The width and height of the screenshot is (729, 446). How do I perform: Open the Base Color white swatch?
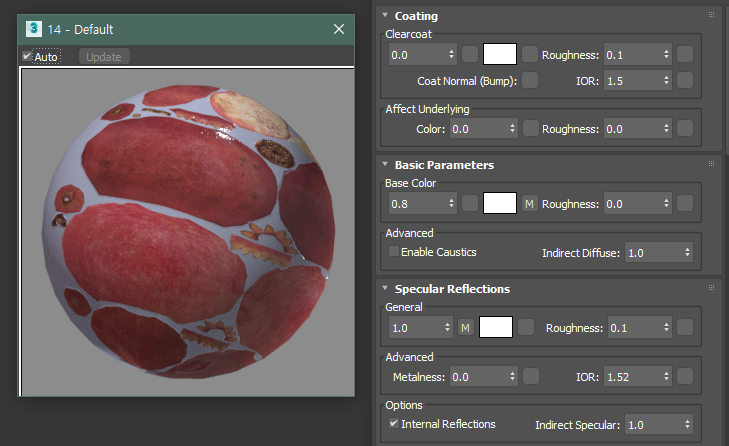(x=498, y=204)
